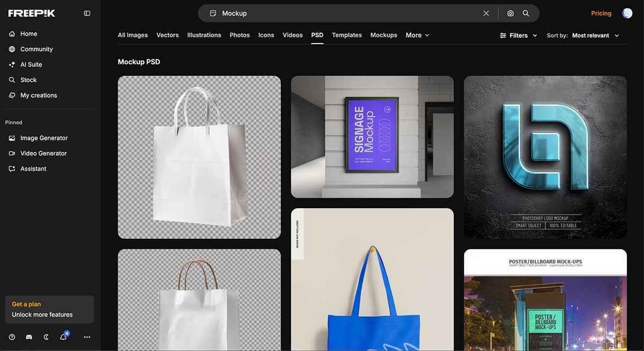Open notifications bell icon

click(x=63, y=337)
